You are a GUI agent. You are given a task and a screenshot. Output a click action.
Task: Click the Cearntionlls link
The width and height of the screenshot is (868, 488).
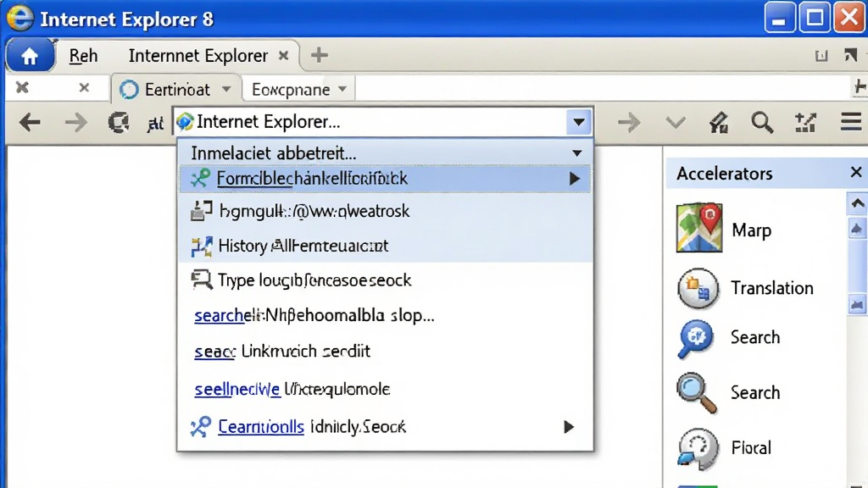point(261,427)
